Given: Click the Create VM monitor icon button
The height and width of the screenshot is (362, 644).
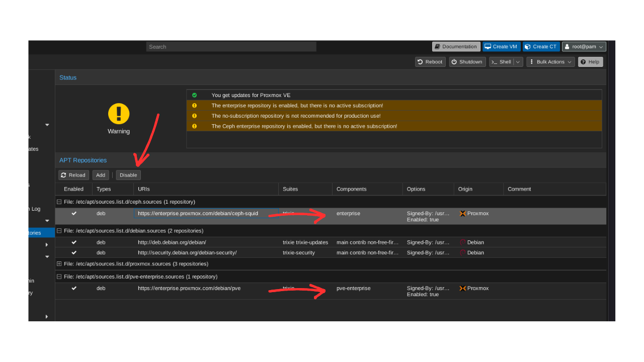Looking at the screenshot, I should pos(501,47).
